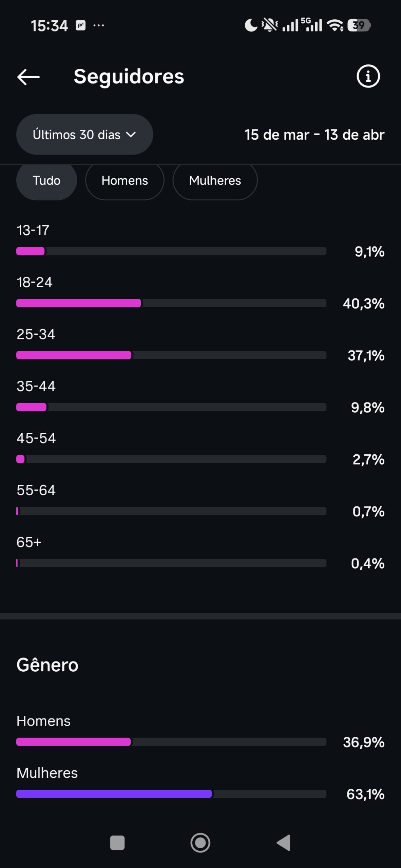Image resolution: width=401 pixels, height=868 pixels.
Task: Switch to the Mulheres filter chip
Action: 215,181
